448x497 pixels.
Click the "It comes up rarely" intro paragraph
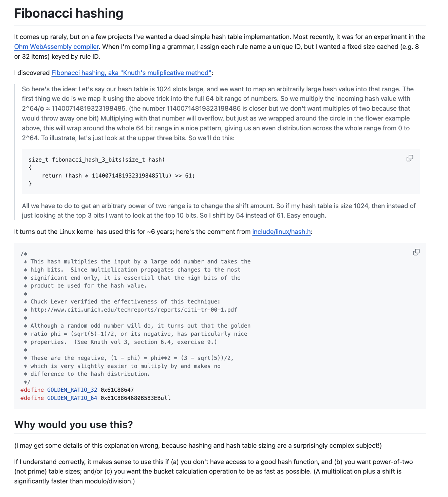click(x=217, y=47)
